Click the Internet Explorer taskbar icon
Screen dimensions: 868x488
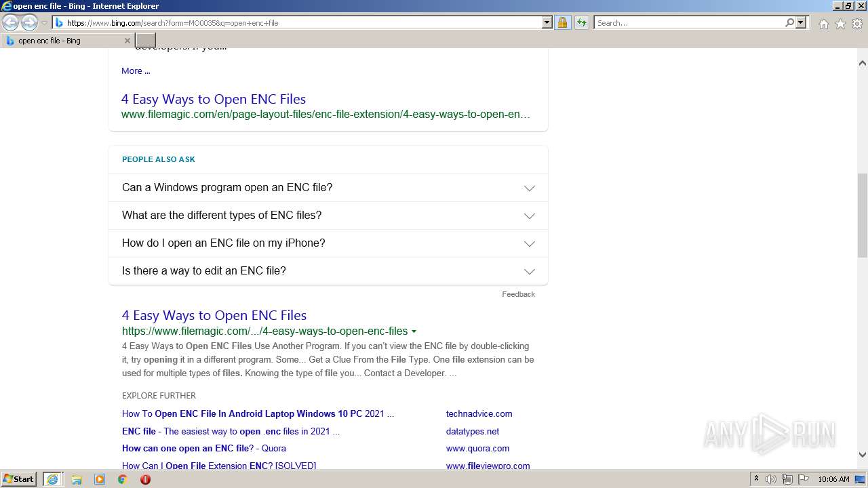pos(52,479)
